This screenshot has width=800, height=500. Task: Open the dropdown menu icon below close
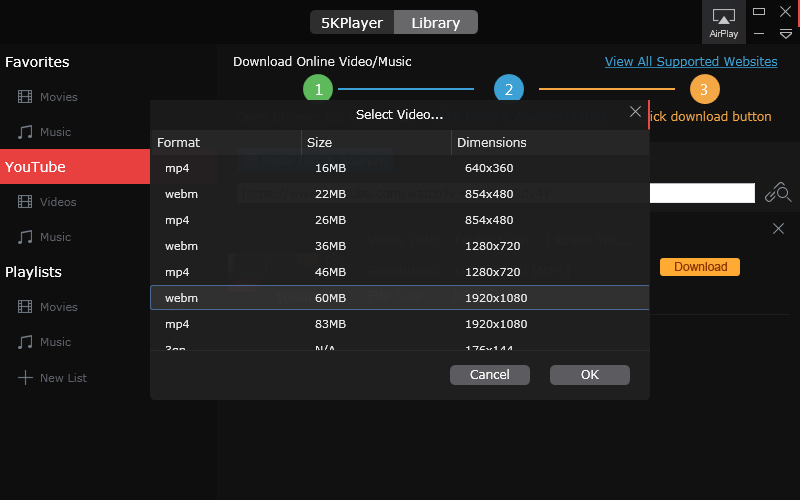[786, 34]
